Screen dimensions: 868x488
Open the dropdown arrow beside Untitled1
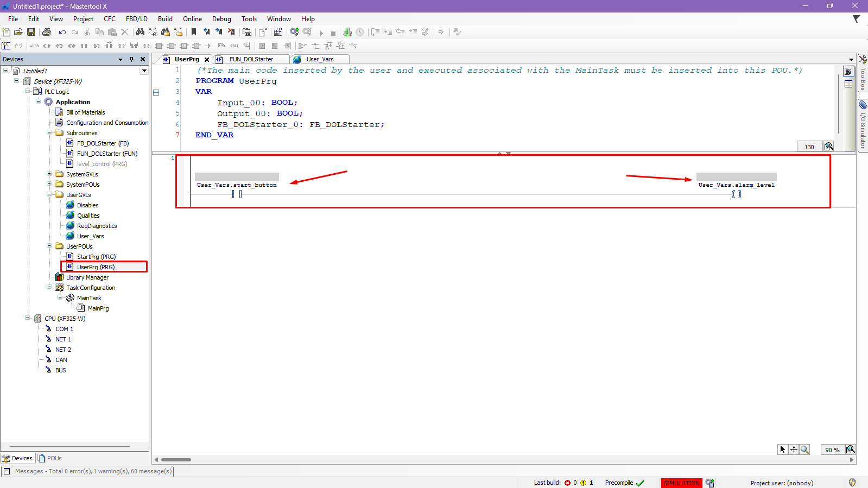pos(144,71)
